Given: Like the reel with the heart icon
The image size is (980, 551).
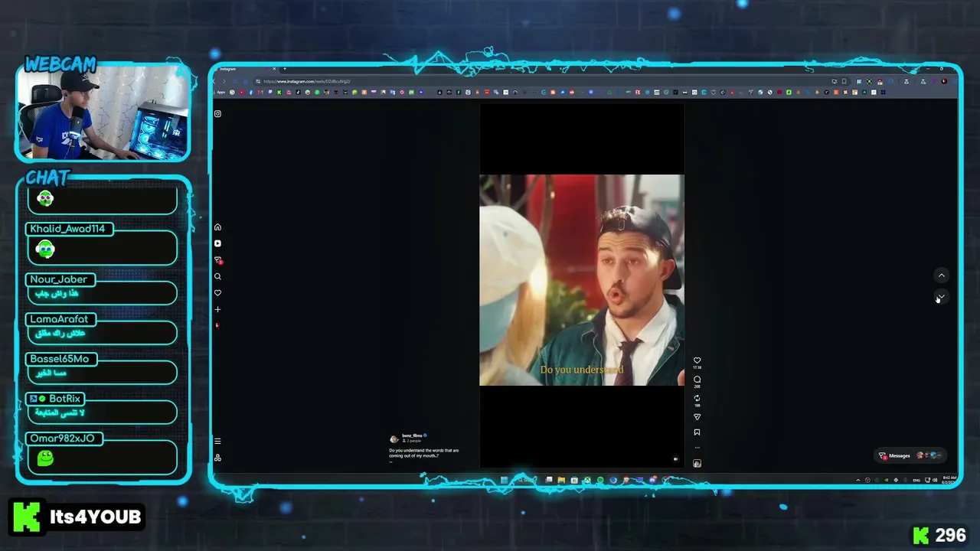Looking at the screenshot, I should click(697, 360).
